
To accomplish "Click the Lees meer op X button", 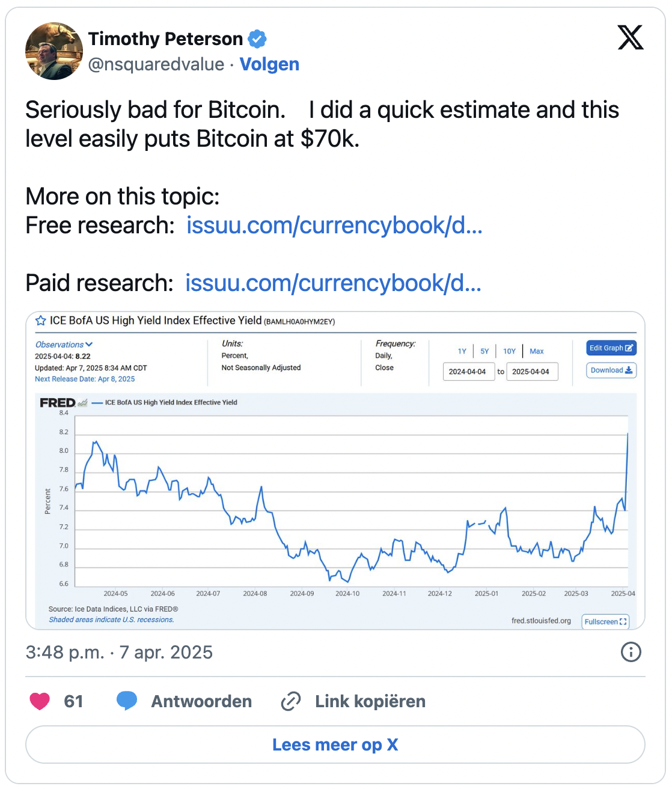I will click(x=335, y=744).
